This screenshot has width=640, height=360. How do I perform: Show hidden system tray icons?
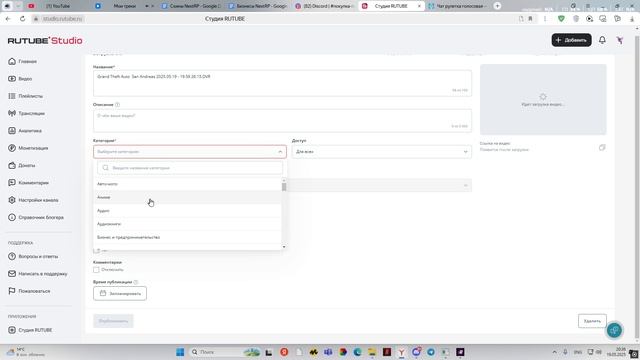[x=554, y=352]
